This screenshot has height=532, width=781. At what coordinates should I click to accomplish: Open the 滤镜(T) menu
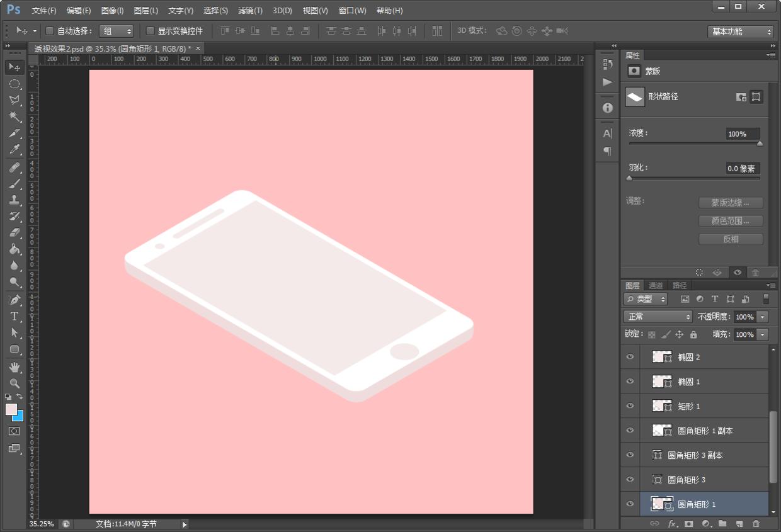pos(250,11)
